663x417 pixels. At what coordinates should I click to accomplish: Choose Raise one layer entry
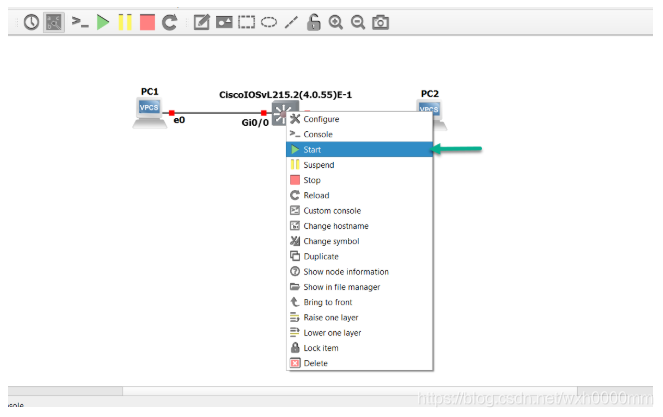click(x=359, y=317)
